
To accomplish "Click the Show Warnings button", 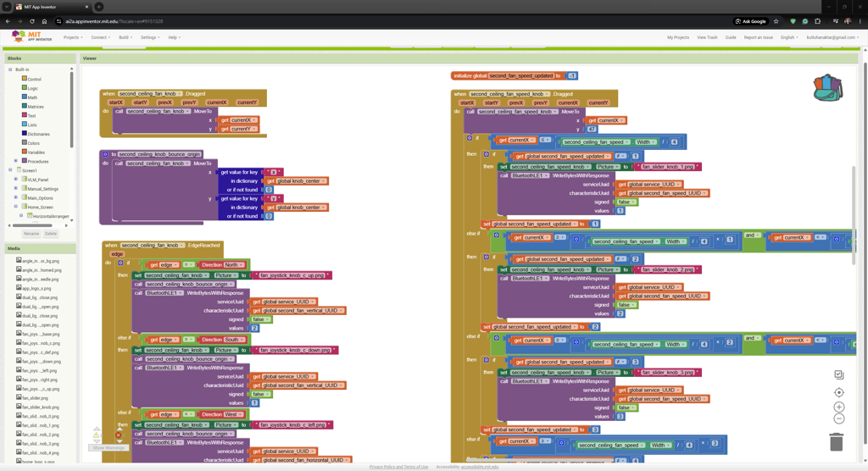I will point(108,447).
